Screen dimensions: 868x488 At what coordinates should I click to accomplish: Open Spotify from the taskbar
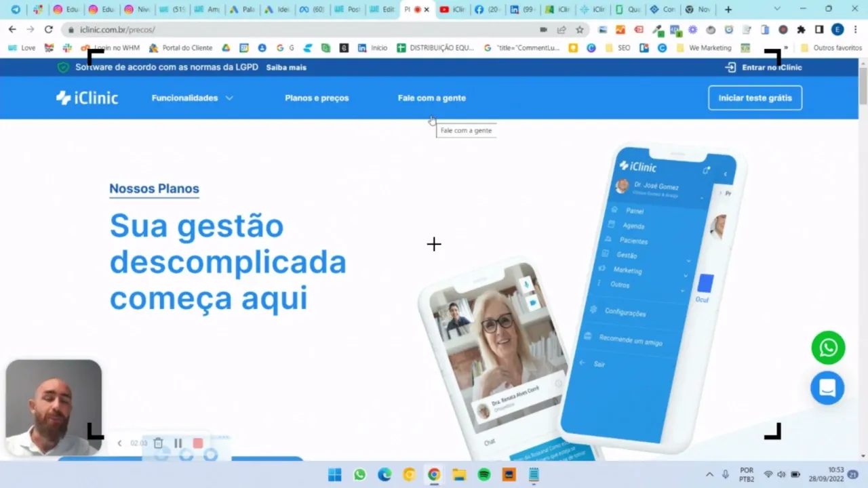point(484,474)
